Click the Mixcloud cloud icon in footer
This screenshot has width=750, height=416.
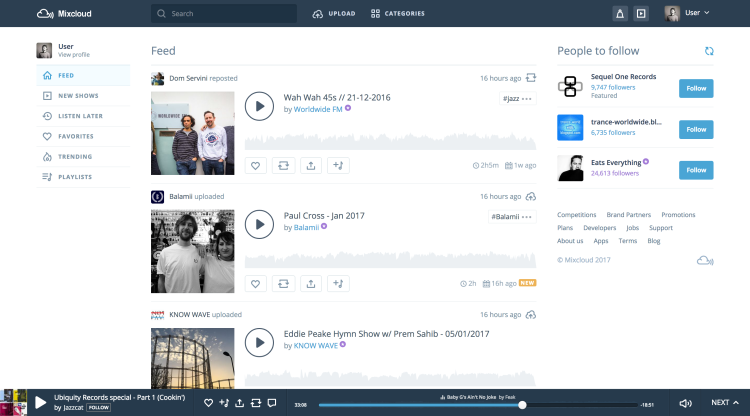[705, 261]
